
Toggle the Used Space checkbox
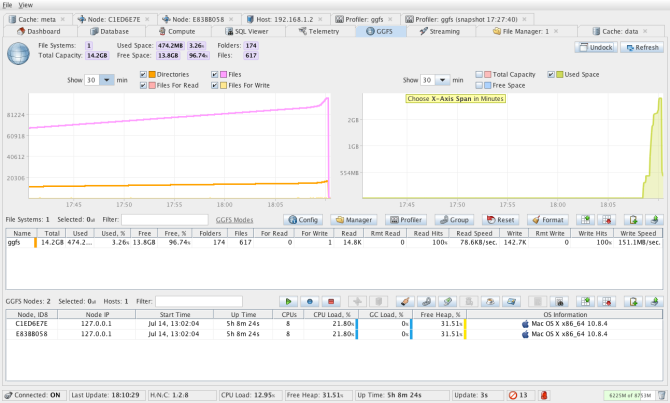click(x=551, y=74)
